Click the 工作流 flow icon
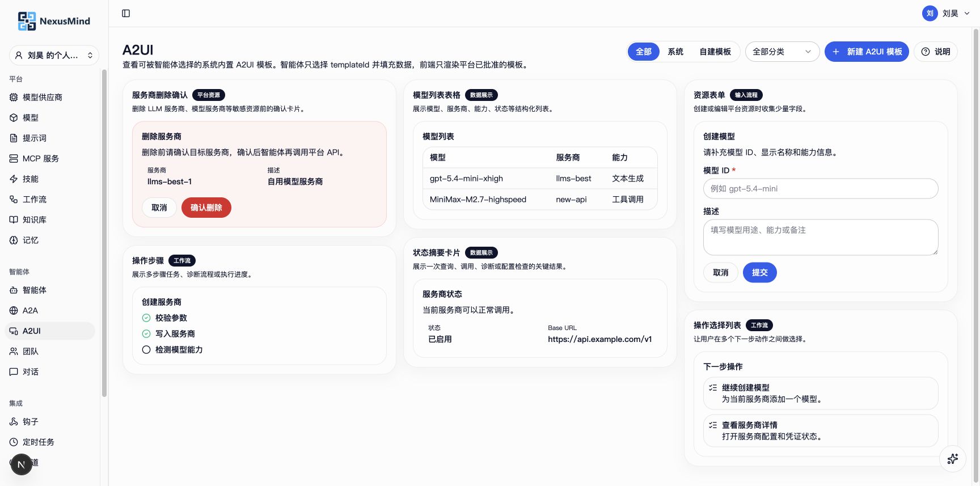The image size is (980, 486). click(x=14, y=199)
